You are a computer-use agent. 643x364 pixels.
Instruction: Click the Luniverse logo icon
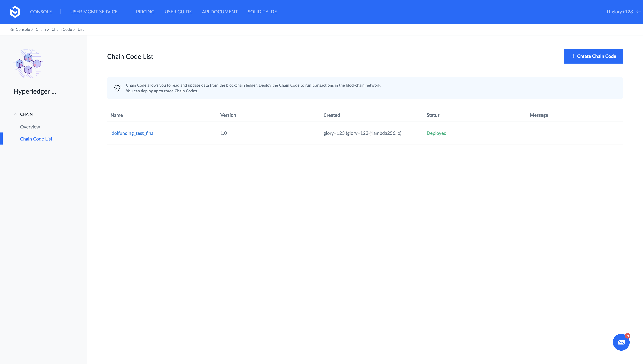(15, 12)
